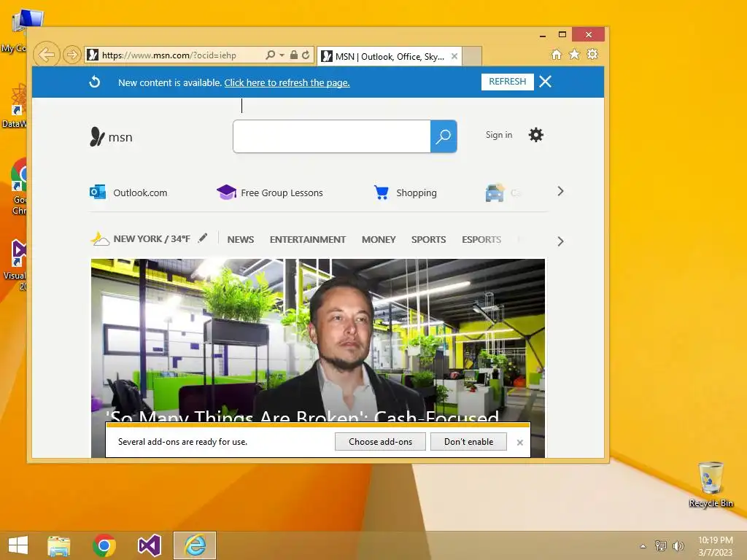This screenshot has height=560, width=747.
Task: Open the MONEY section
Action: click(x=379, y=239)
